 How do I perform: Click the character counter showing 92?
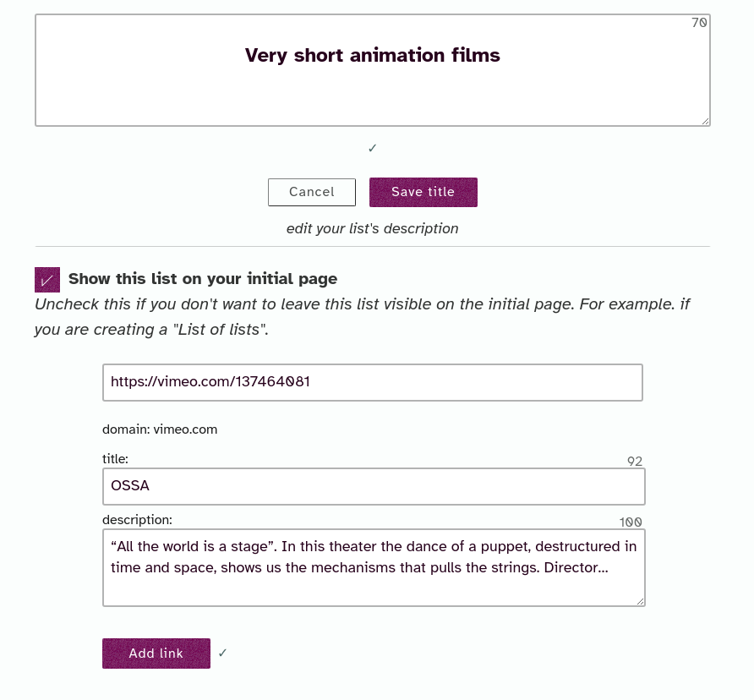point(634,462)
